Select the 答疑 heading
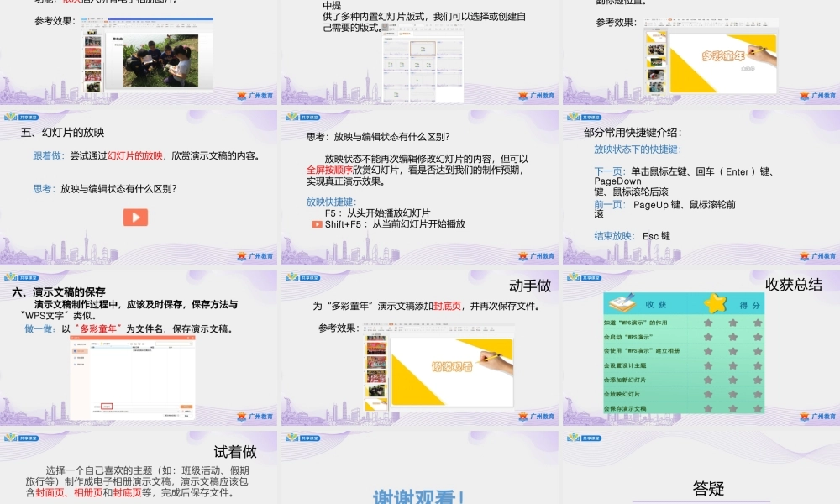Screen dimensions: 840x504 707,488
